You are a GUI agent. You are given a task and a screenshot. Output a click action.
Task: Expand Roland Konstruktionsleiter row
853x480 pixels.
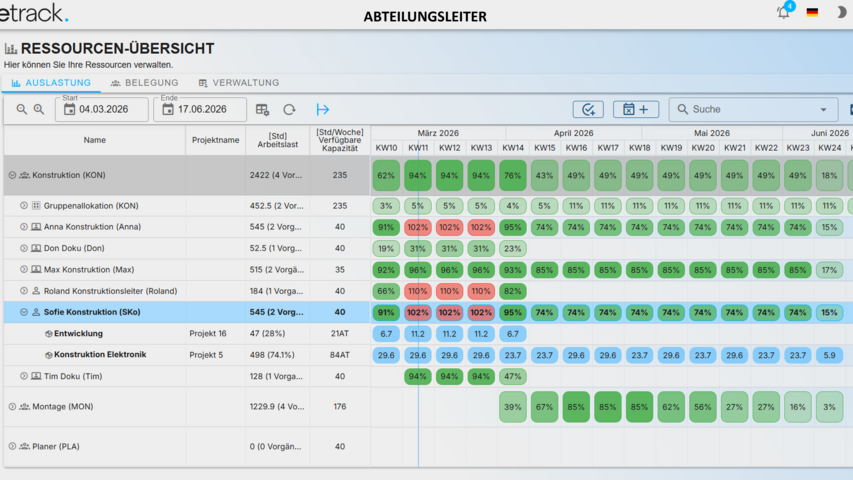click(23, 291)
